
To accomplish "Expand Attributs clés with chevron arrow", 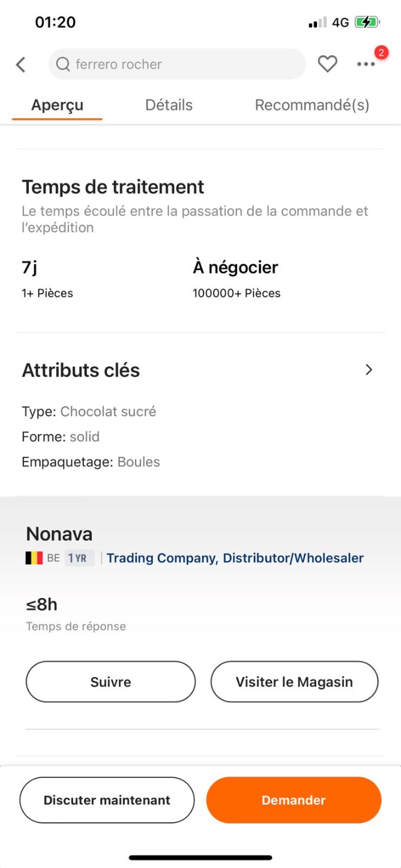I will pyautogui.click(x=369, y=370).
